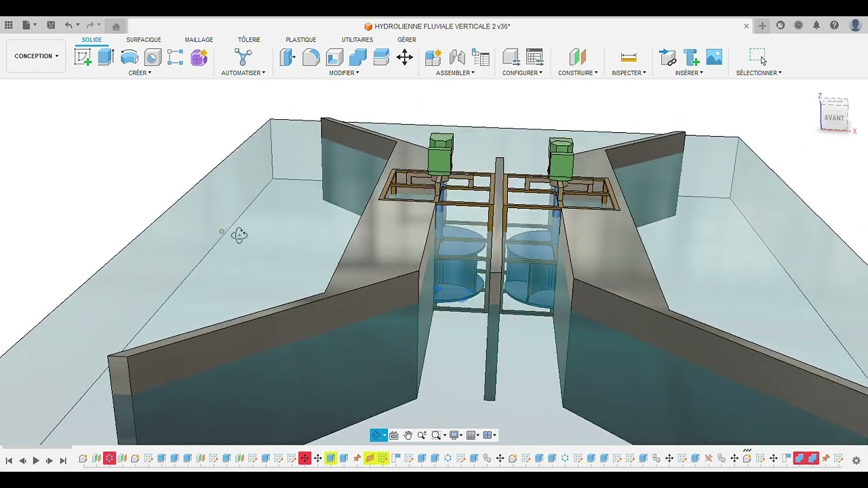Click the Look At navigation icon
Image resolution: width=868 pixels, height=488 pixels.
pos(394,435)
